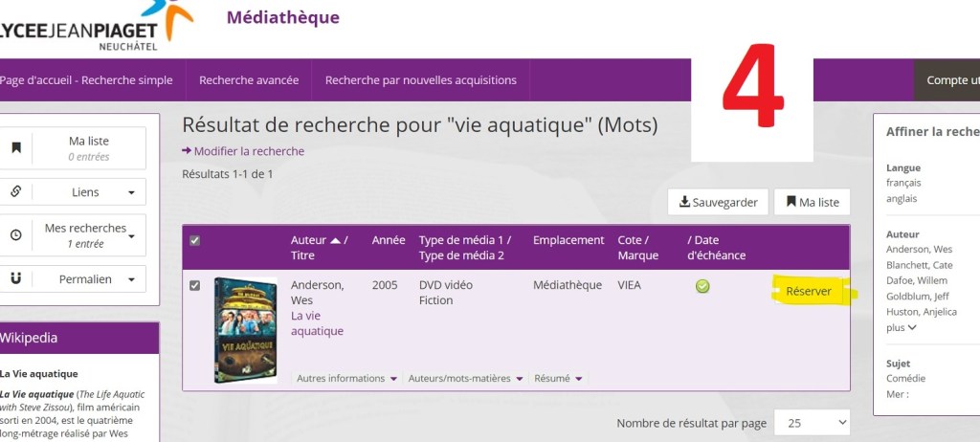Open the results per page dropdown
The width and height of the screenshot is (980, 442).
click(x=813, y=423)
